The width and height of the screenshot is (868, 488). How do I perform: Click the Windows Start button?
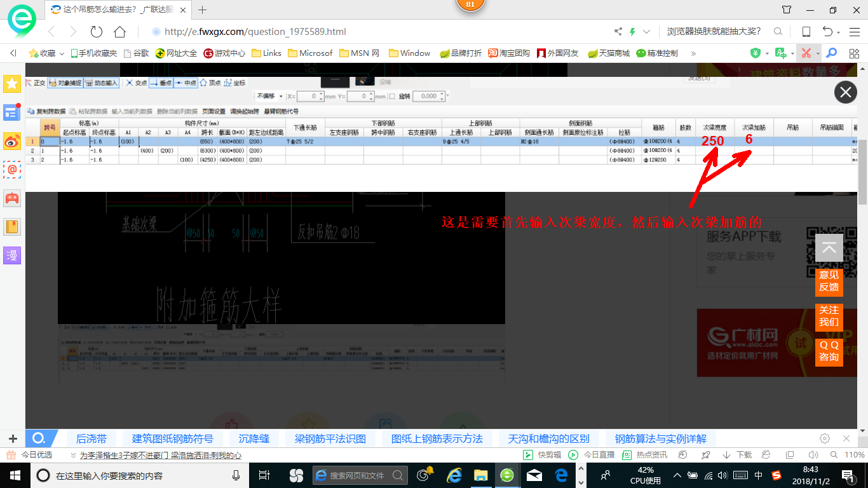pyautogui.click(x=14, y=475)
